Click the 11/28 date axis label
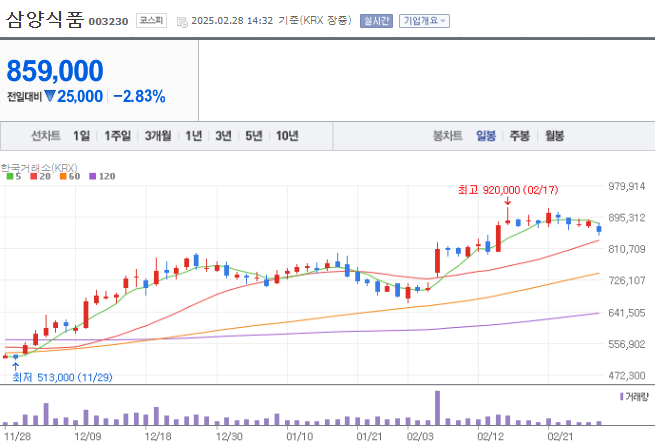Viewport: 655px width, 445px height. [17, 437]
